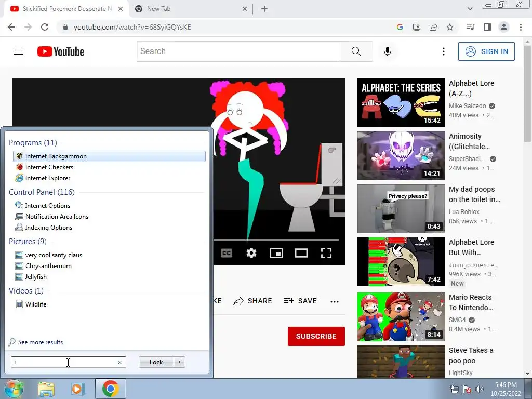This screenshot has width=532, height=399.
Task: Expand shutdown options arrow next to Lock
Action: pyautogui.click(x=179, y=362)
